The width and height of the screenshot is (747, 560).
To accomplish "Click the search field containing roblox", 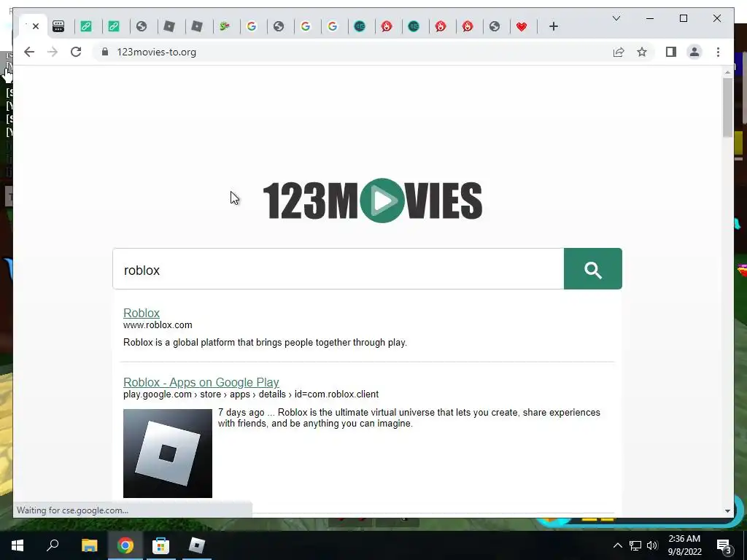I will (x=338, y=268).
